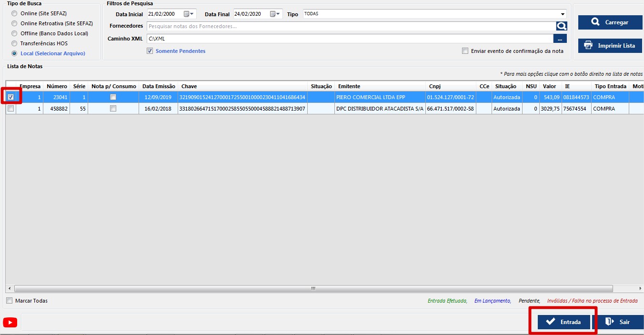The height and width of the screenshot is (335, 644).
Task: Select the Online (Site SEFAZ) radio option
Action: pyautogui.click(x=14, y=13)
